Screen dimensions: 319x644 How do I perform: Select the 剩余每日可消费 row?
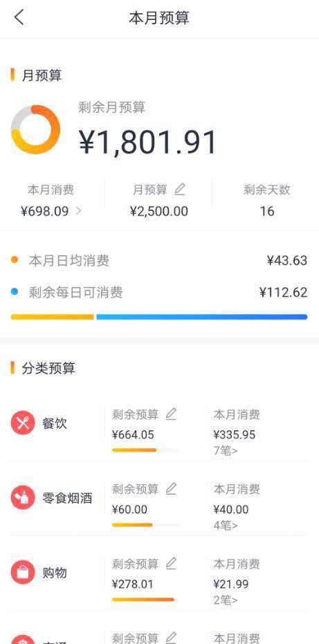point(159,293)
